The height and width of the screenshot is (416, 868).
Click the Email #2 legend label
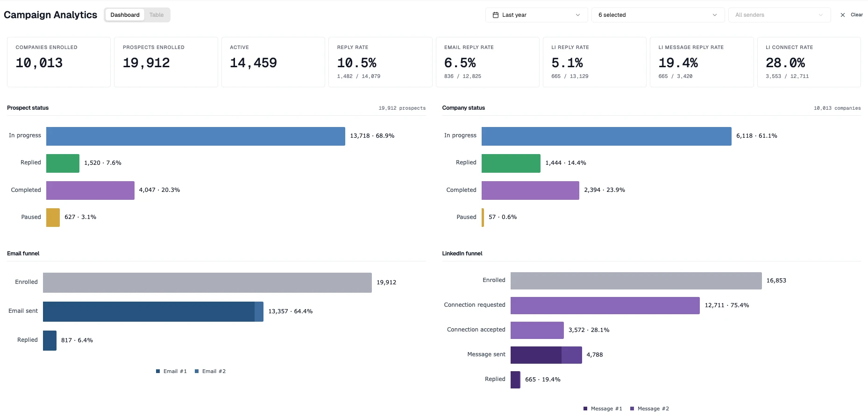(214, 371)
